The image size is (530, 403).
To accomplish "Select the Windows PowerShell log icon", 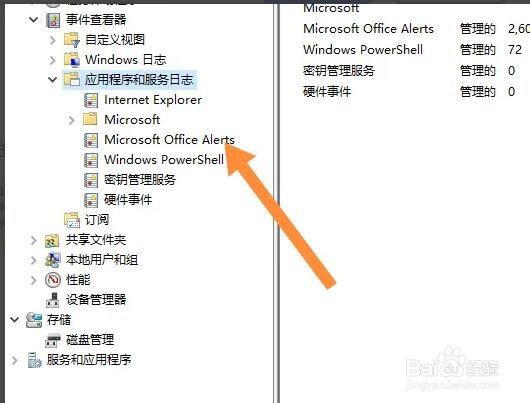I will coord(91,160).
